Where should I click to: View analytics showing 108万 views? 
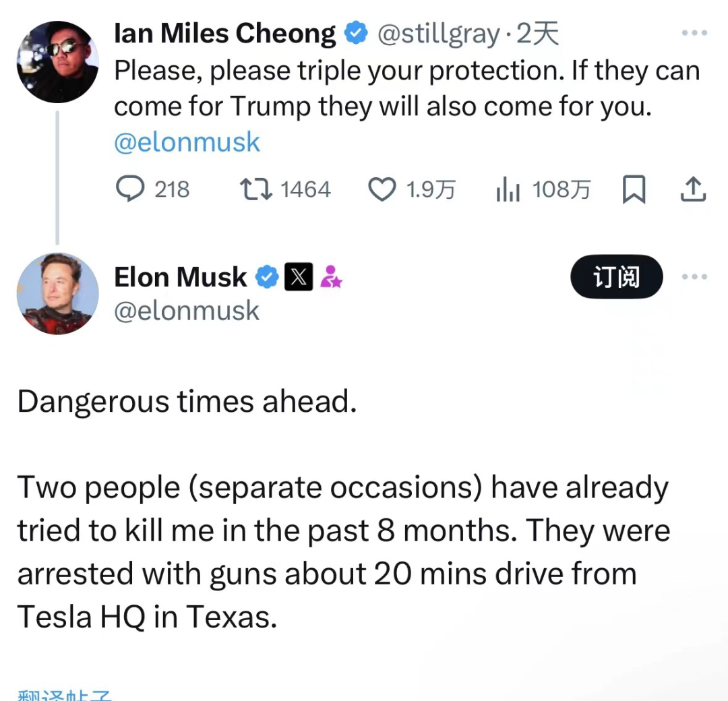click(508, 190)
